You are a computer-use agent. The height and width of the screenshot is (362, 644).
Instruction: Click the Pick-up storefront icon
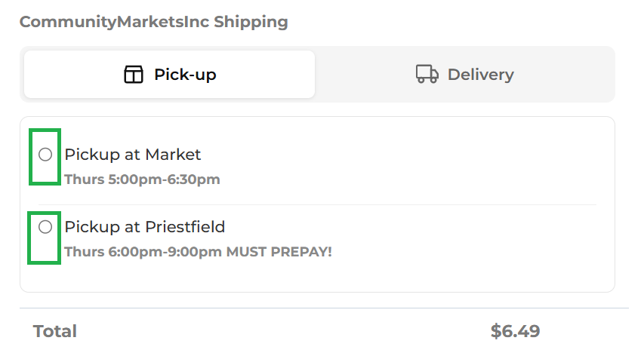134,75
